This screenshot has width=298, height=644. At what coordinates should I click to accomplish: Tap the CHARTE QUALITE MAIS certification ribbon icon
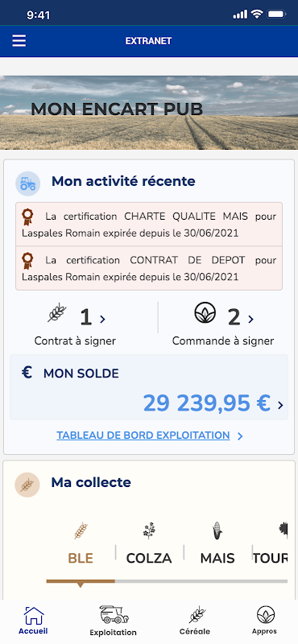pos(27,217)
